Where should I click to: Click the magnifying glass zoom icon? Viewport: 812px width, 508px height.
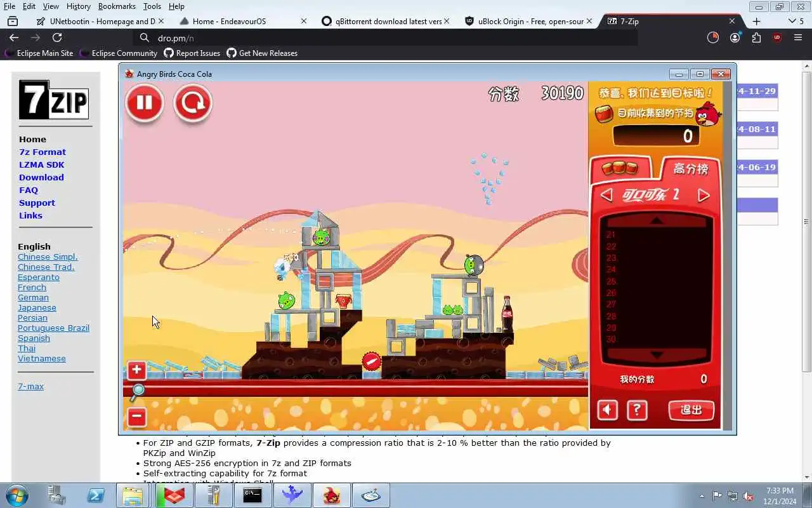(x=137, y=392)
